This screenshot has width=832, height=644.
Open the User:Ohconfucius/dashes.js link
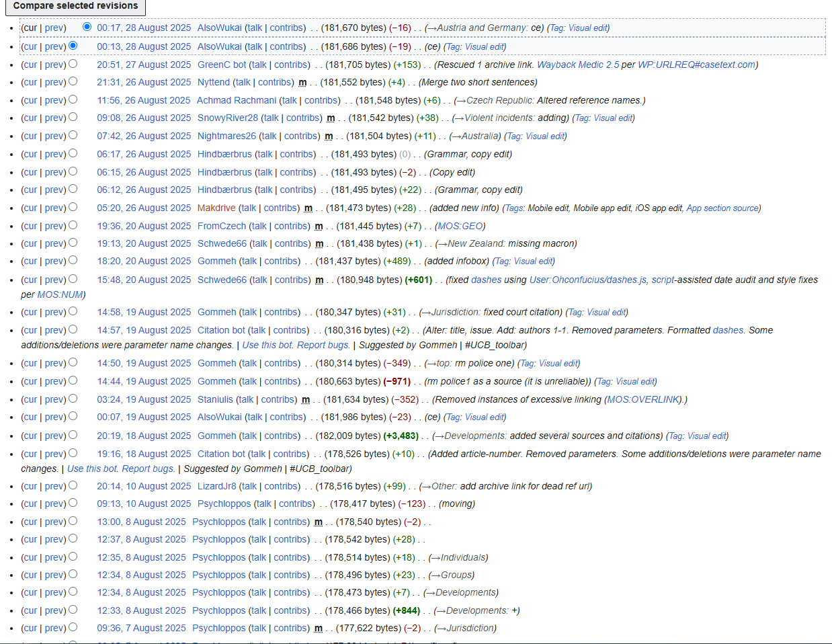(588, 280)
